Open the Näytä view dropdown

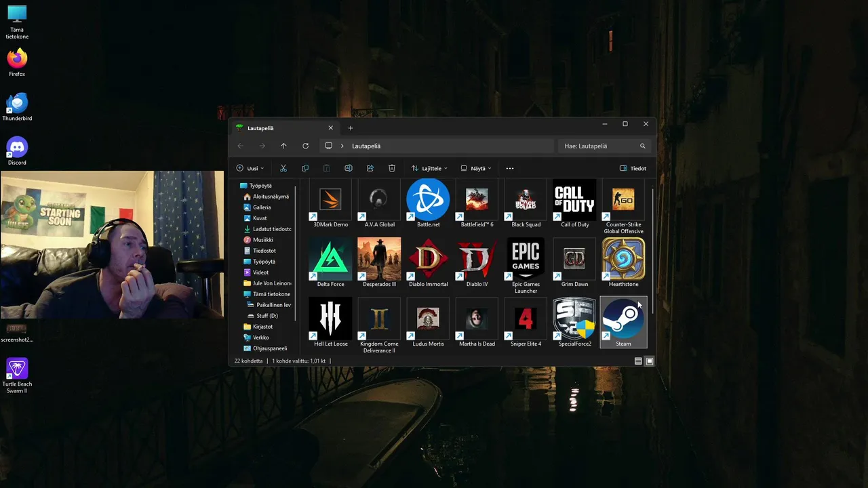click(x=476, y=168)
